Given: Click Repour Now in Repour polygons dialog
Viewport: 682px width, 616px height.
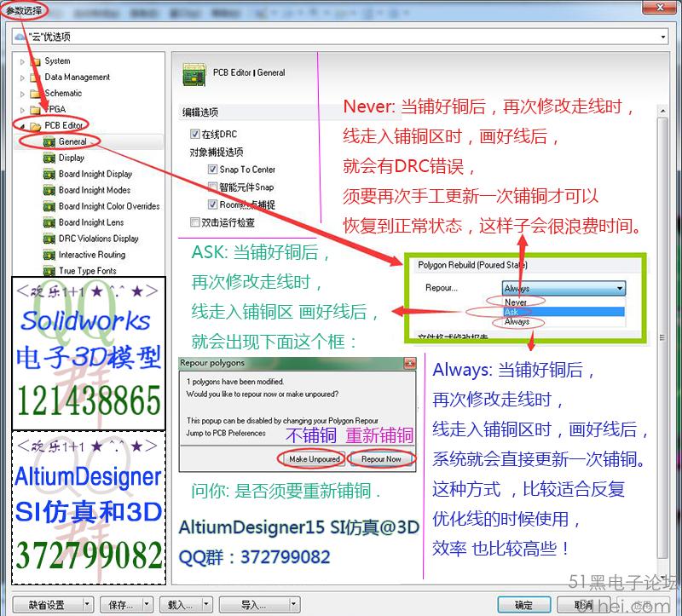Looking at the screenshot, I should point(381,459).
